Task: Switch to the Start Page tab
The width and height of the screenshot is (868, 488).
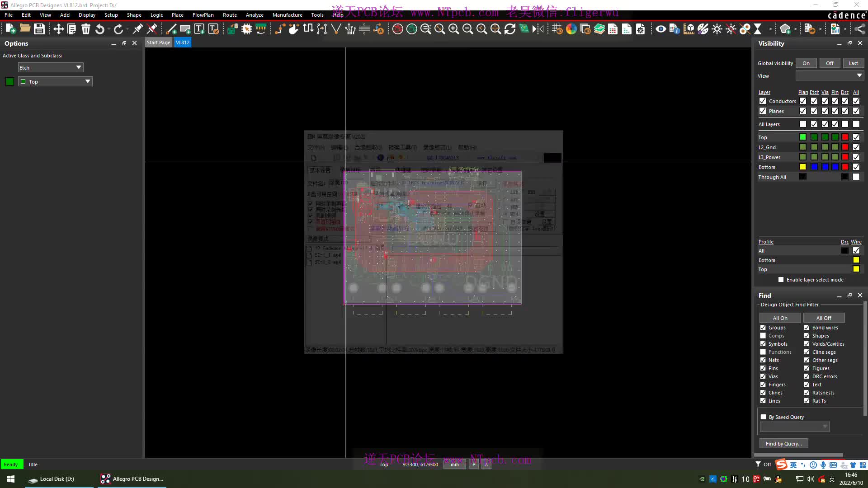Action: [x=159, y=42]
